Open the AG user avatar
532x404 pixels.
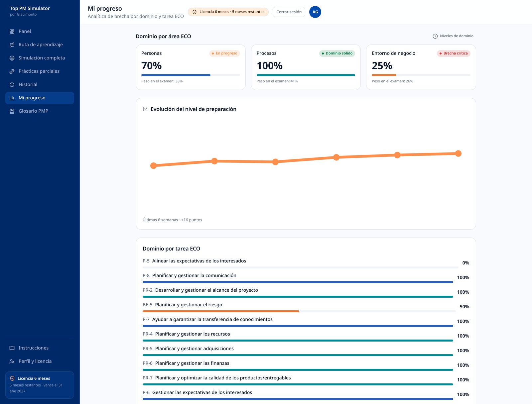click(x=315, y=12)
